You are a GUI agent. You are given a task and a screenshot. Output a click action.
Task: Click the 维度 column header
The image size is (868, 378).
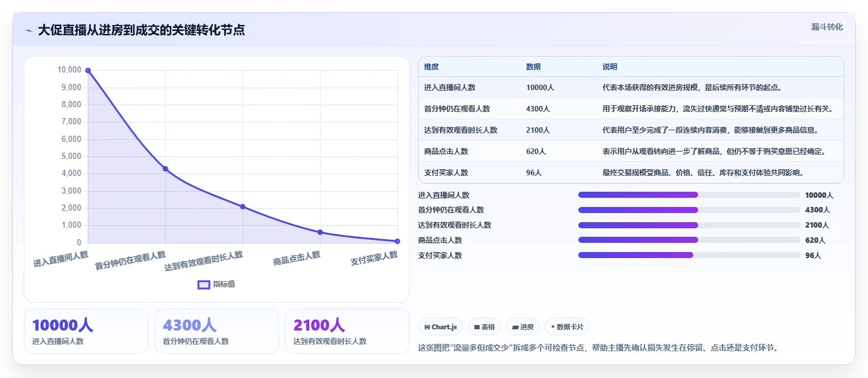pos(432,66)
